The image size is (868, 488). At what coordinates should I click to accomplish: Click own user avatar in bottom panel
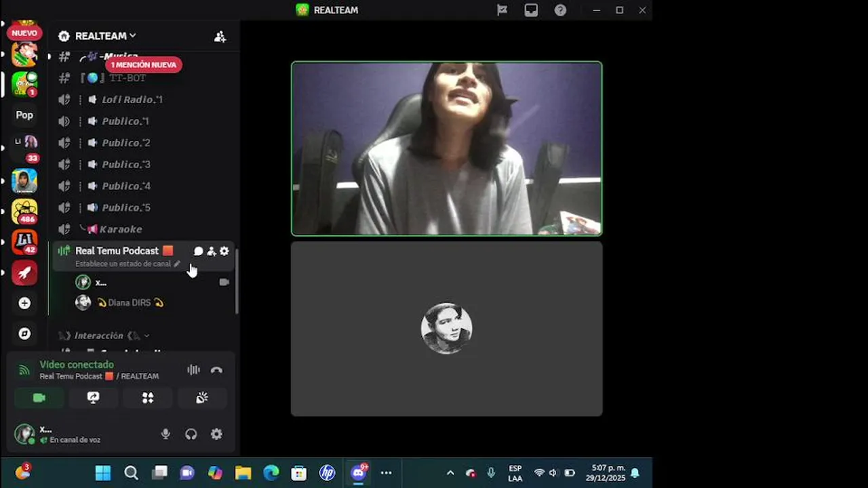24,434
